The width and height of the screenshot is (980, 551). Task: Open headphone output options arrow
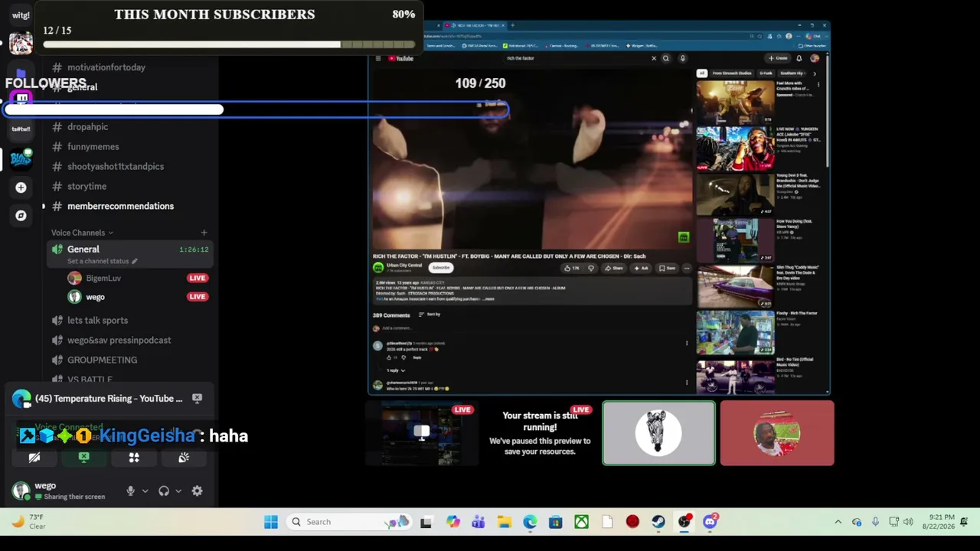[178, 491]
